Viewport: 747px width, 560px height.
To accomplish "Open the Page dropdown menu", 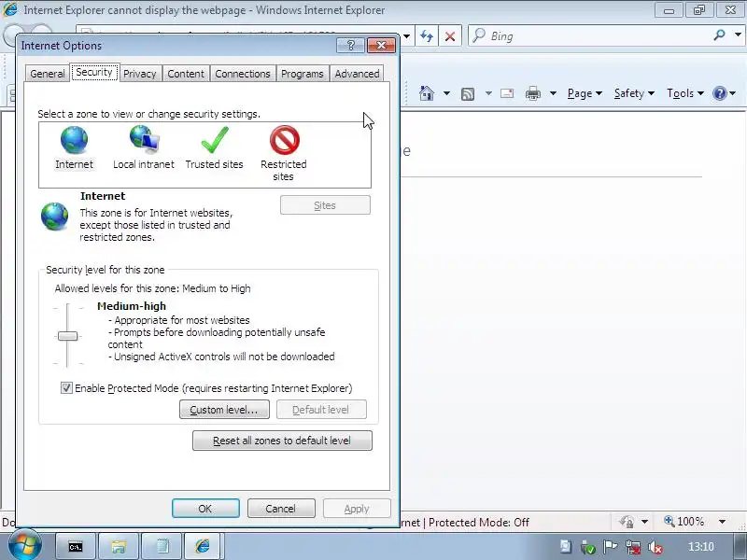I will [585, 93].
